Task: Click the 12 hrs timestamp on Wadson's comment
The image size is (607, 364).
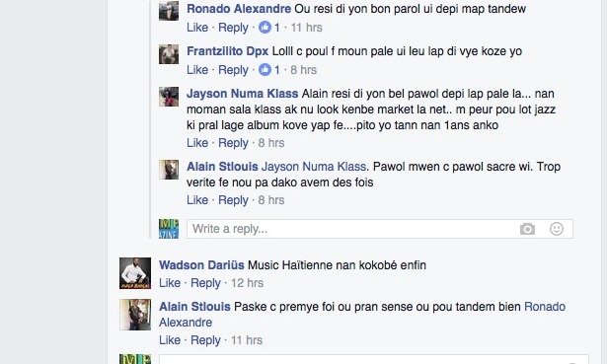Action: coord(247,283)
